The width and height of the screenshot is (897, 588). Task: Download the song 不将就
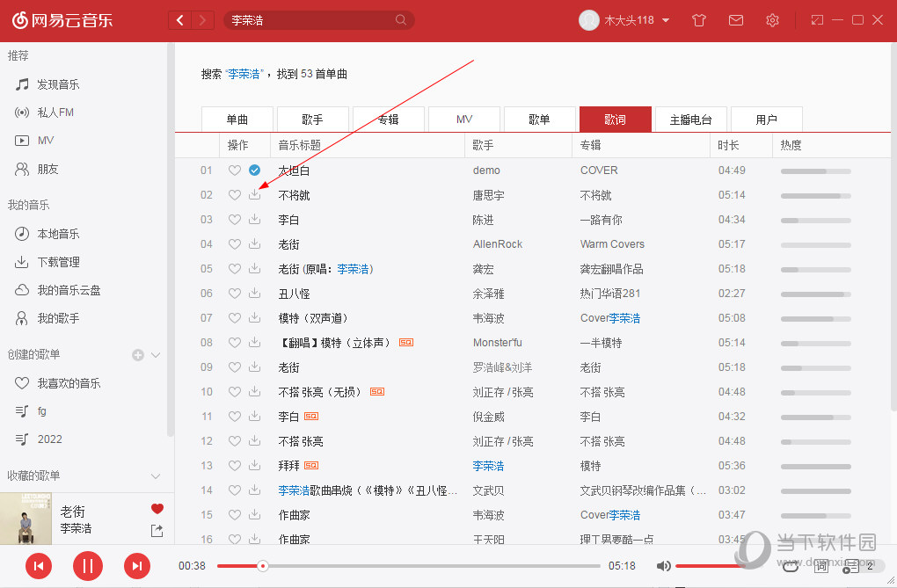254,195
